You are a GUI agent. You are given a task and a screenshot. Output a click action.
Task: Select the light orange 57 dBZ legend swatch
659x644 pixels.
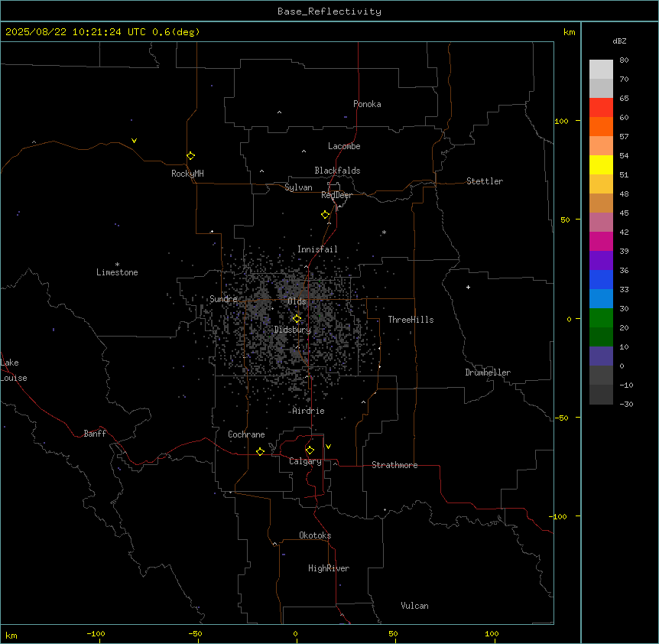[x=601, y=145]
